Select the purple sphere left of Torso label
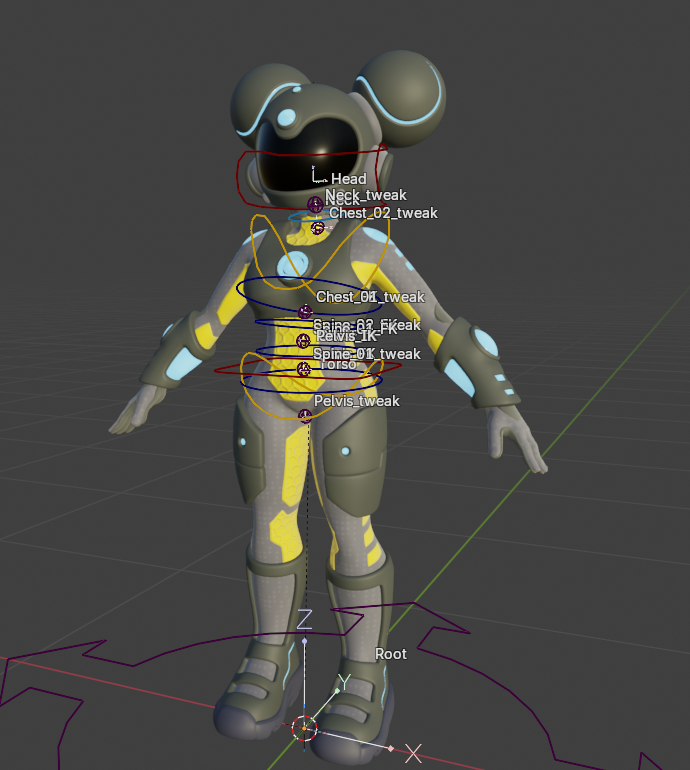The width and height of the screenshot is (690, 770). coord(304,368)
